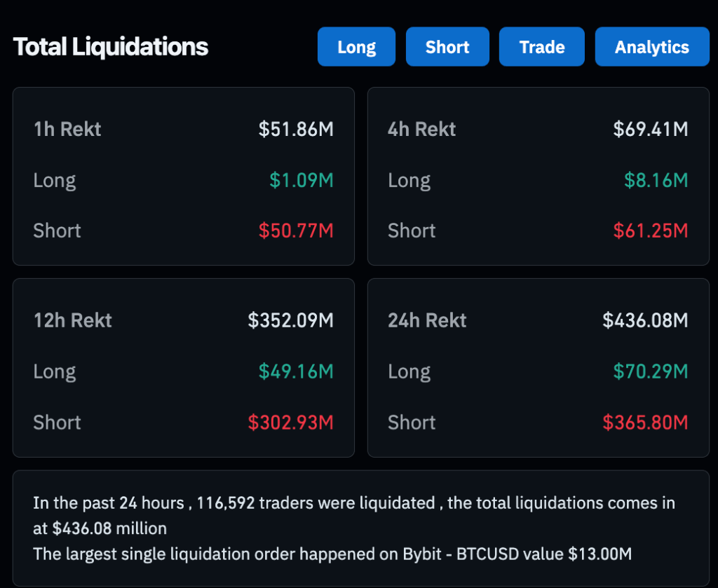Image resolution: width=718 pixels, height=588 pixels.
Task: Click the $51.86M 1h total value
Action: click(296, 129)
